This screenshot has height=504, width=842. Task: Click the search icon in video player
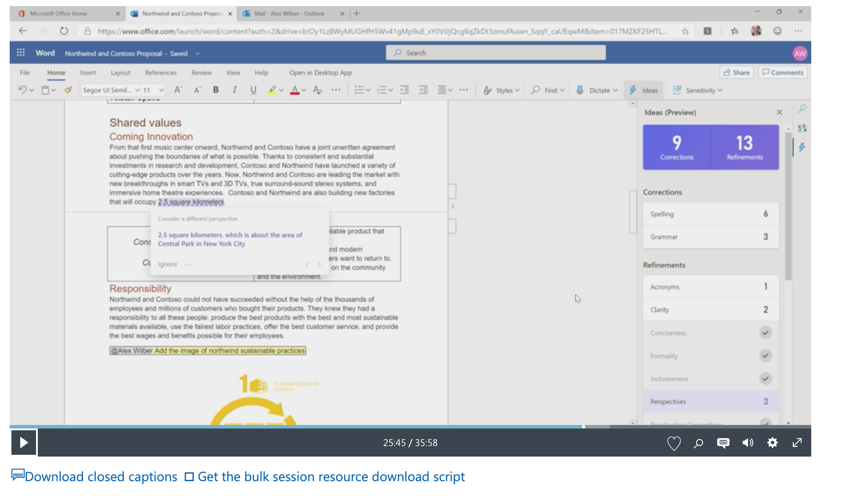(698, 443)
